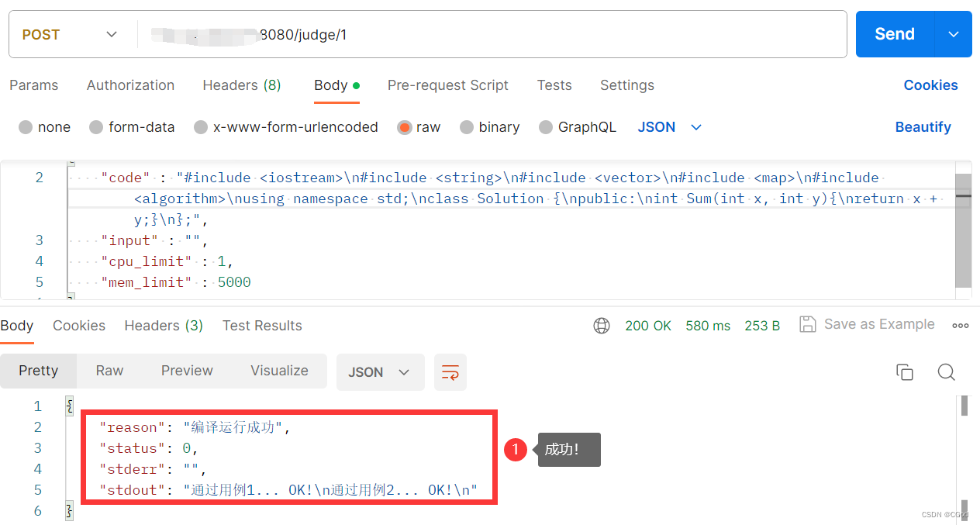Open the request body JSON type dropdown
The image size is (980, 525).
tap(670, 127)
